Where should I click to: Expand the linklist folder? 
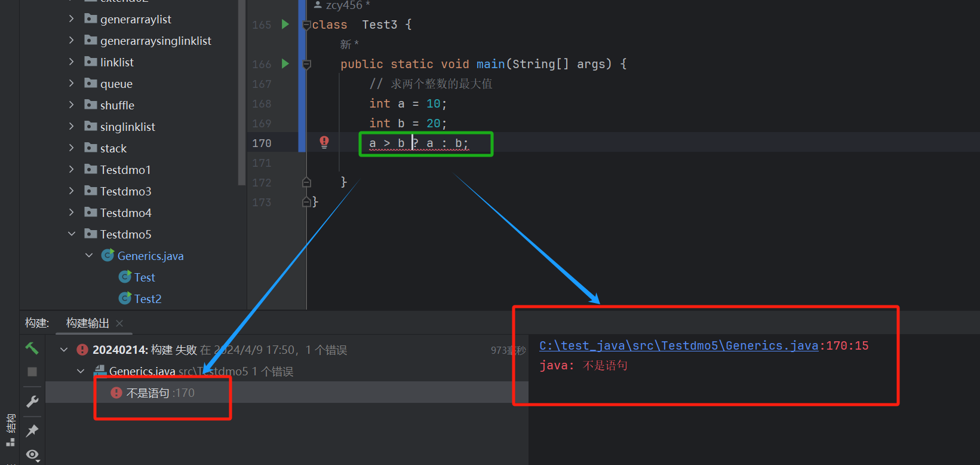[72, 62]
